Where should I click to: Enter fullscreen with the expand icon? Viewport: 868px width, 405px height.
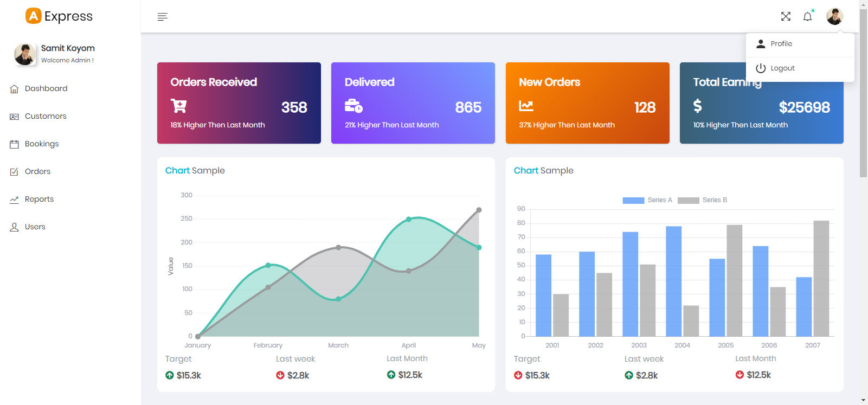pos(786,16)
